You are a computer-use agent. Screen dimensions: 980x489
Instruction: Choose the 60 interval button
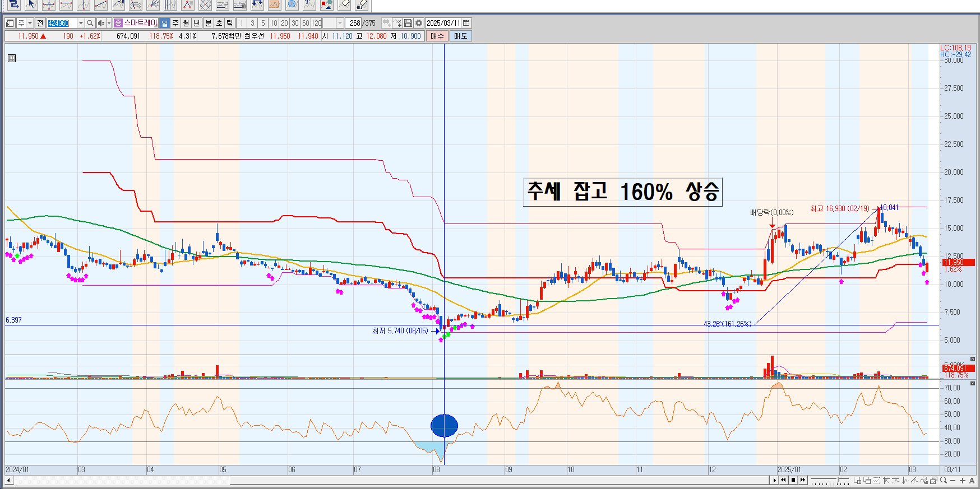pos(306,23)
